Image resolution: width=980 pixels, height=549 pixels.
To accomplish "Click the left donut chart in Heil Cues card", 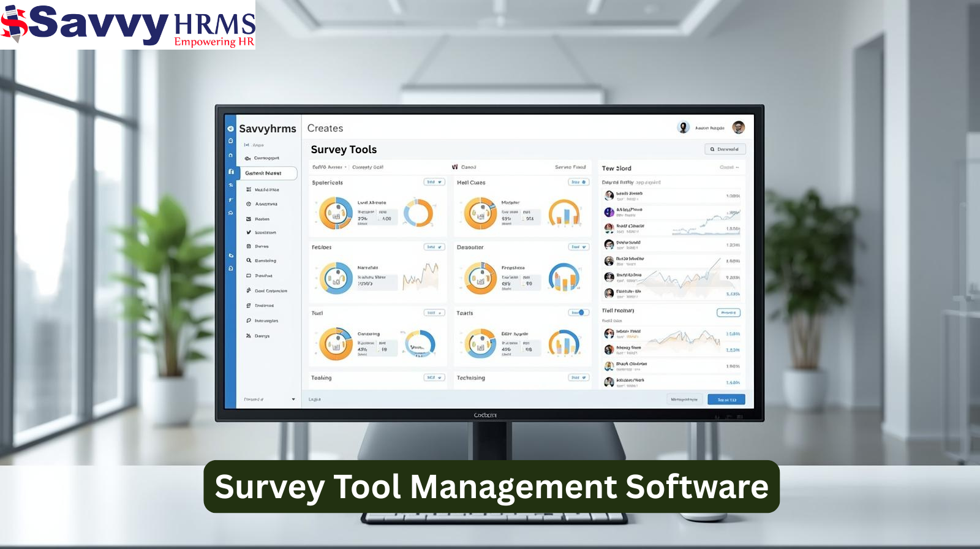I will [480, 213].
